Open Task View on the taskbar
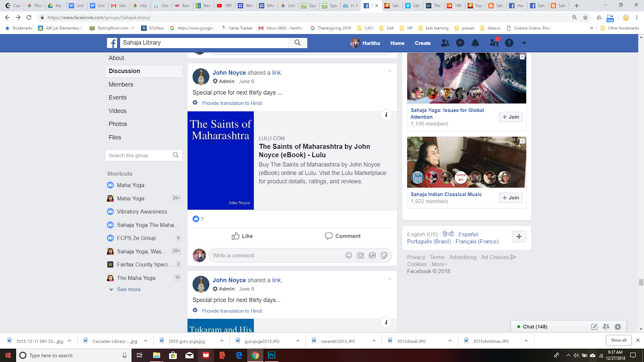 coord(139,355)
